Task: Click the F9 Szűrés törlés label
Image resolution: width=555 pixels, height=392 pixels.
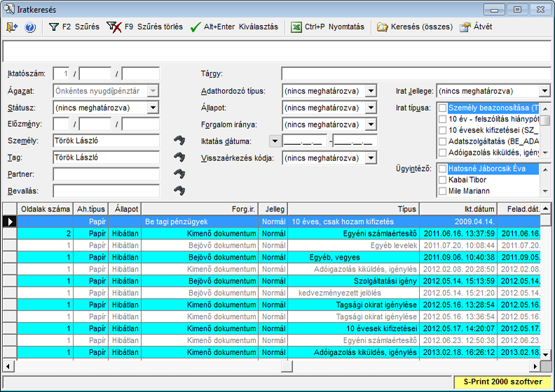Action: coord(153,27)
